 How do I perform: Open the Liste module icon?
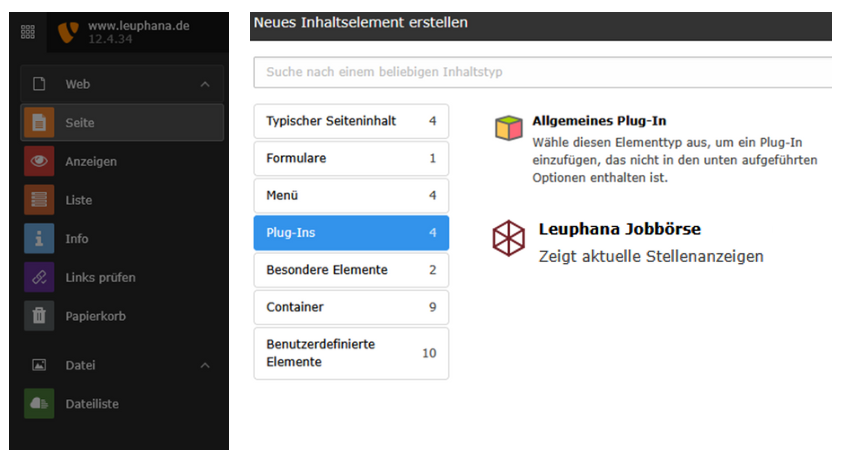39,200
